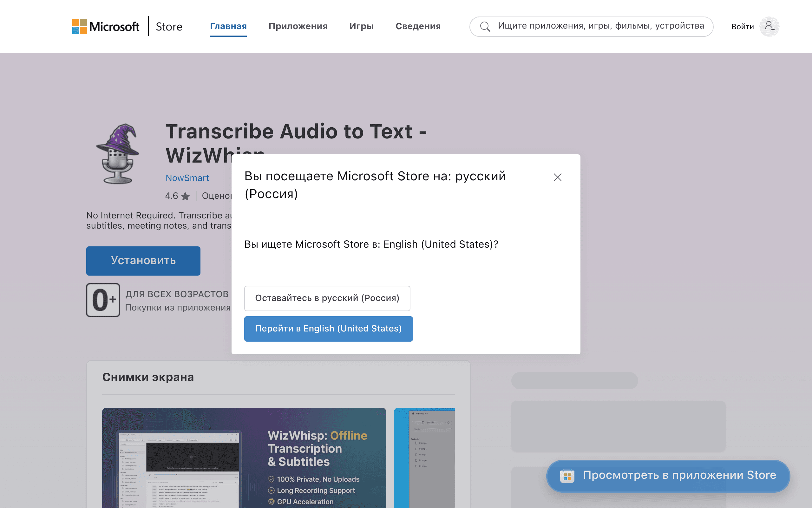This screenshot has height=508, width=812.
Task: Switch to the Игры tab
Action: point(361,26)
